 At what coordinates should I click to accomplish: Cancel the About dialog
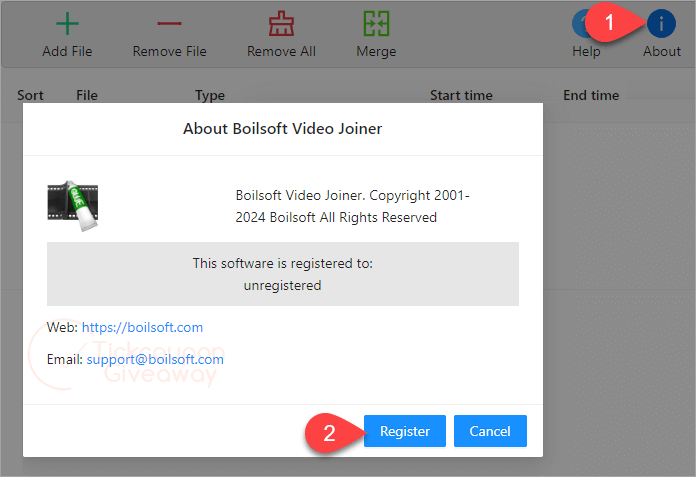[490, 431]
